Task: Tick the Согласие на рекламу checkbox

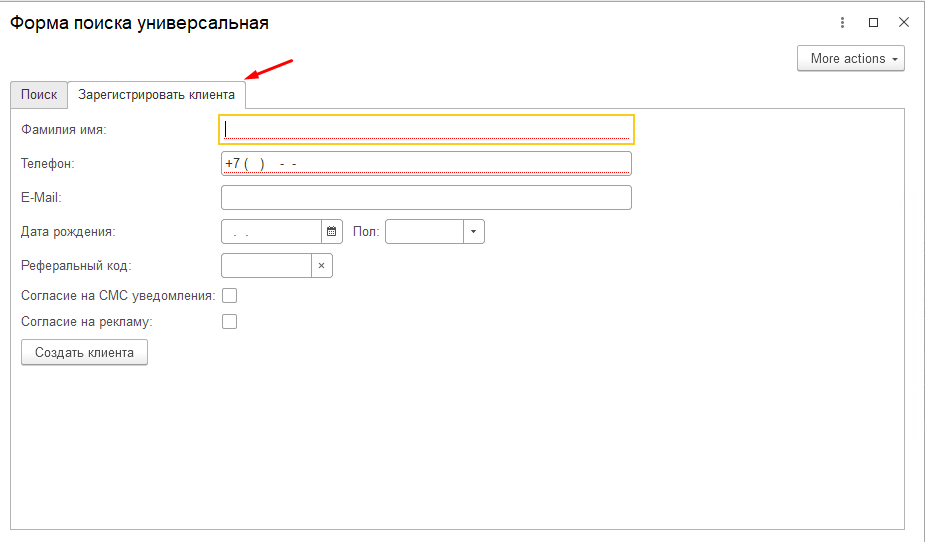Action: coord(229,321)
